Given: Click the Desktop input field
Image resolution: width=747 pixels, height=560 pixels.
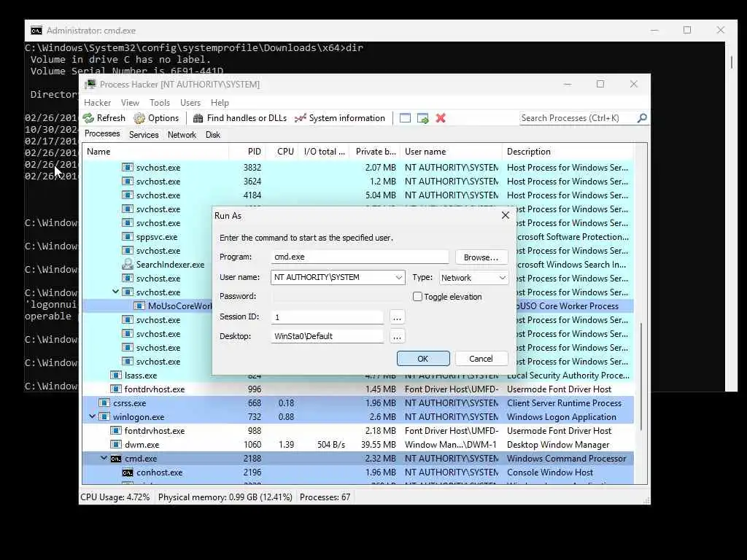Looking at the screenshot, I should [328, 336].
